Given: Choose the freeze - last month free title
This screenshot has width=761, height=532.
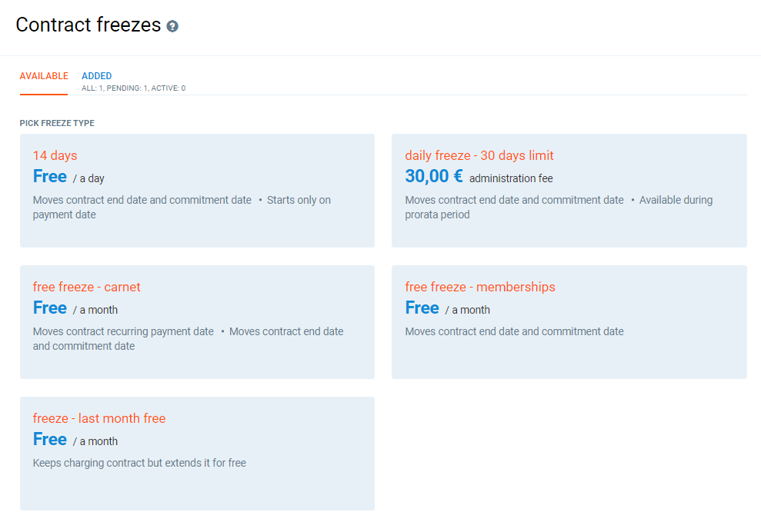Looking at the screenshot, I should [99, 418].
